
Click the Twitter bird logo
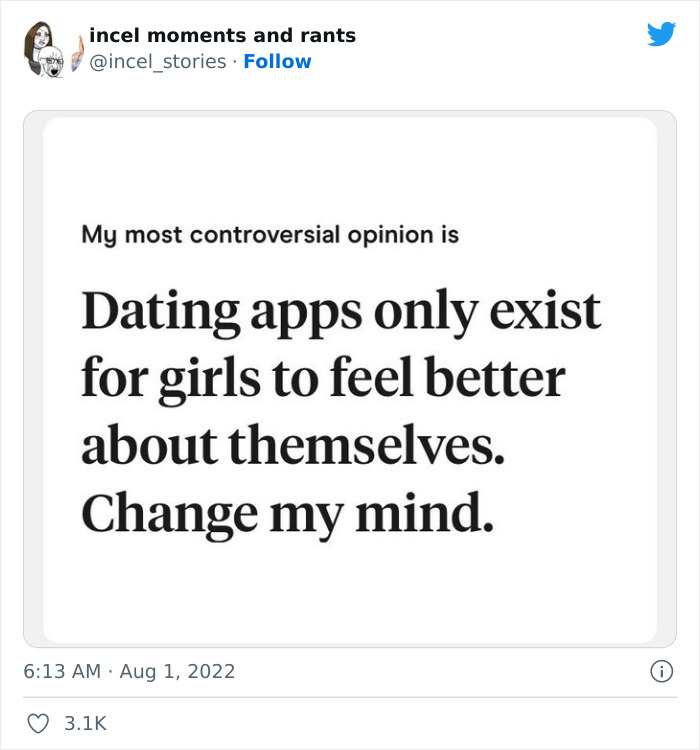click(x=661, y=35)
